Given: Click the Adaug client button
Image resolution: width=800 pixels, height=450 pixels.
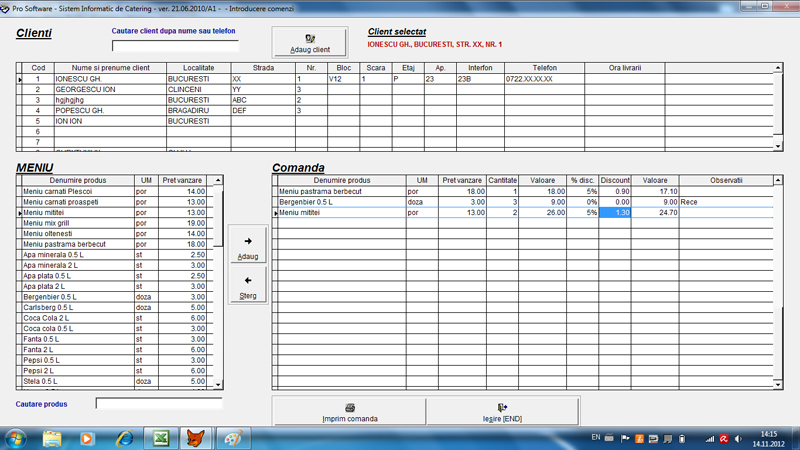Looking at the screenshot, I should click(310, 42).
